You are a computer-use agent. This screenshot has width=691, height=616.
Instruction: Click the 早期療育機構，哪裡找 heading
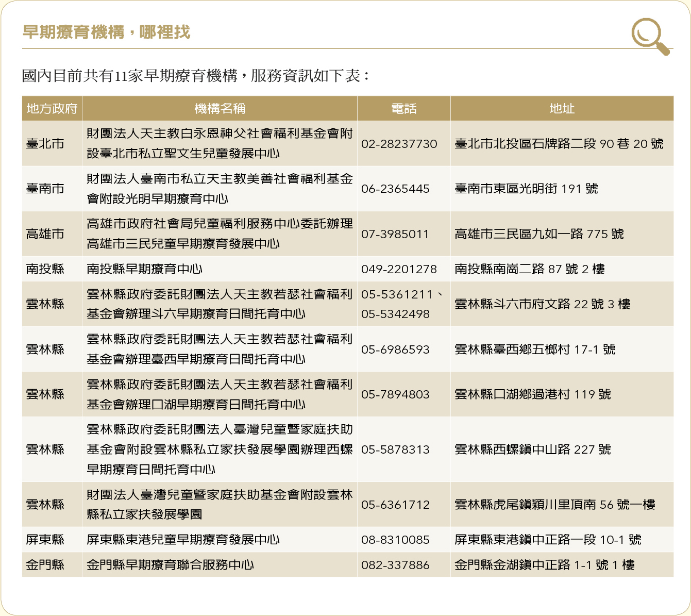coord(106,32)
